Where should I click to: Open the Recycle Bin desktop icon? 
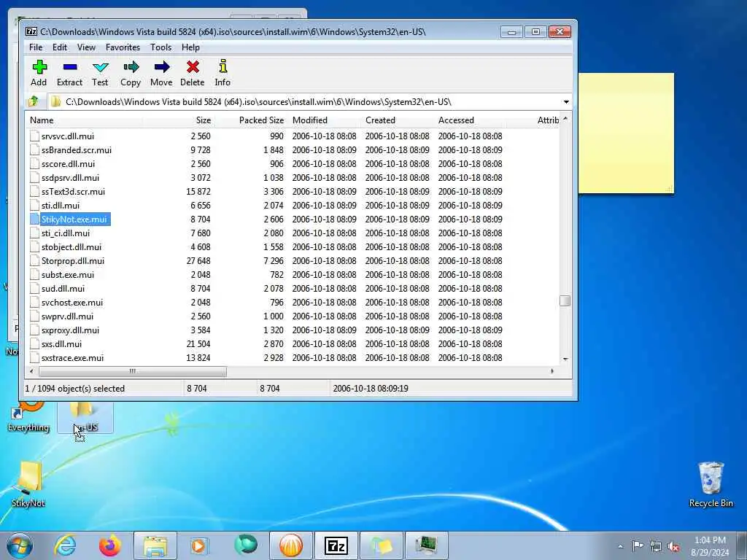point(711,484)
